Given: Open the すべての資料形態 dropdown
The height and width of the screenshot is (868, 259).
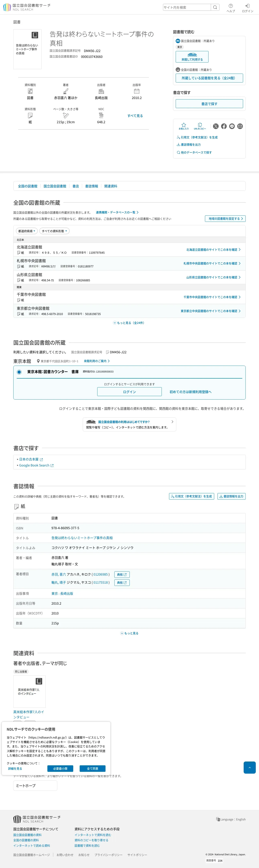Looking at the screenshot, I should click(54, 231).
